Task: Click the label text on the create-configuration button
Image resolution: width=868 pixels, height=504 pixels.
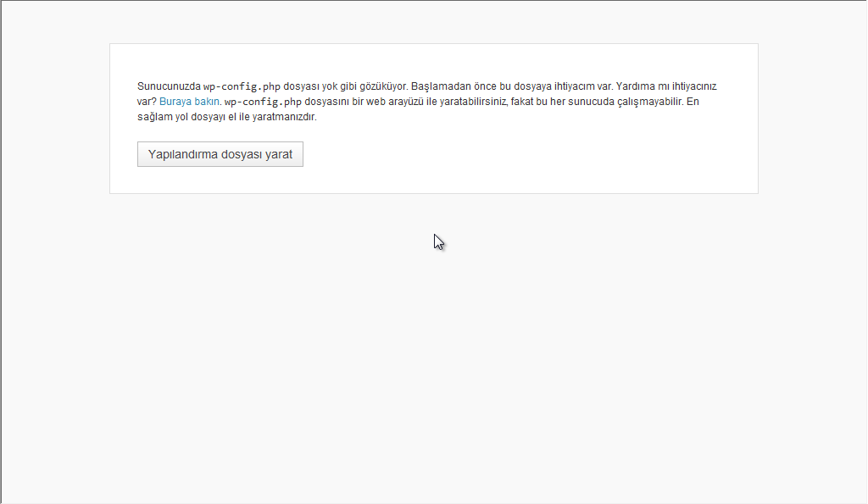Action: coord(220,153)
